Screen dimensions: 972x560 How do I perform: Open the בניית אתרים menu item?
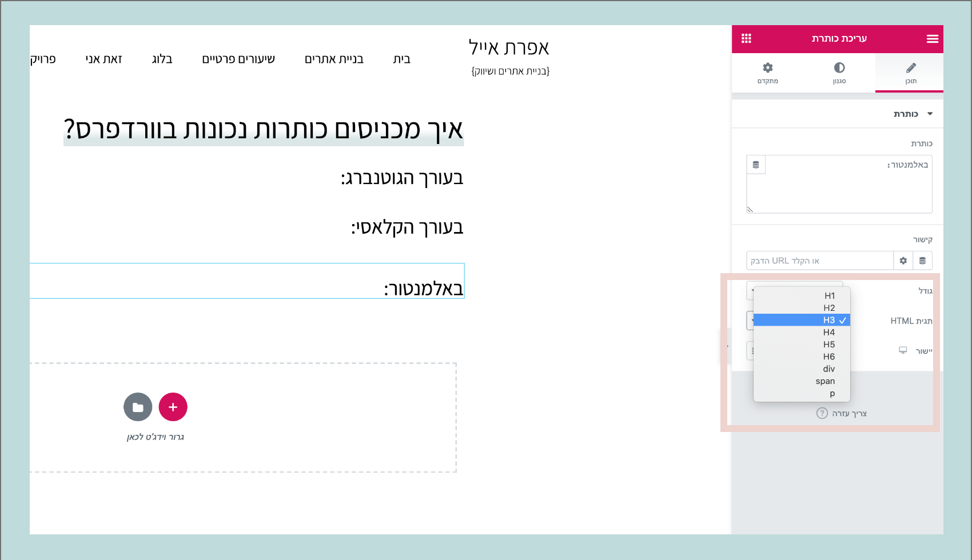[x=334, y=59]
